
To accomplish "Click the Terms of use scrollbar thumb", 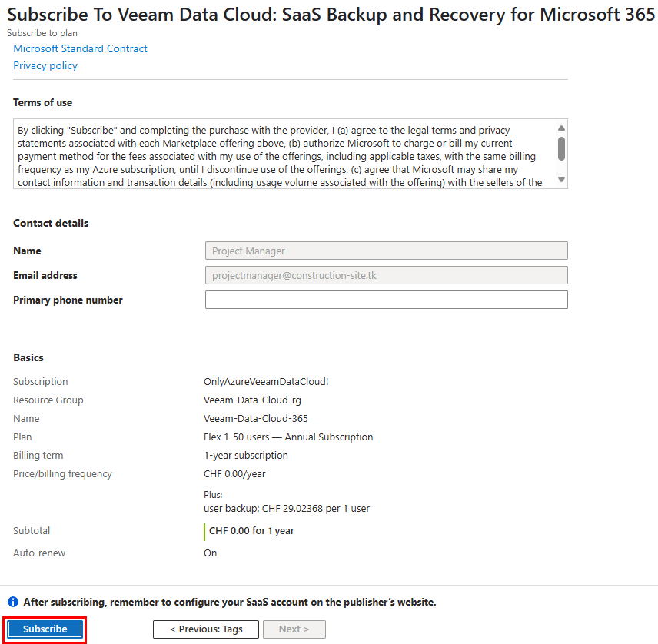I will (x=561, y=148).
